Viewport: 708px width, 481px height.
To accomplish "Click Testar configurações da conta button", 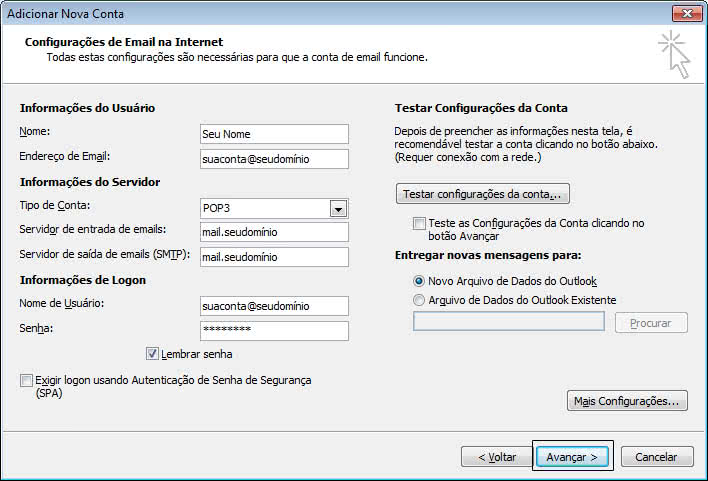I will pos(483,194).
